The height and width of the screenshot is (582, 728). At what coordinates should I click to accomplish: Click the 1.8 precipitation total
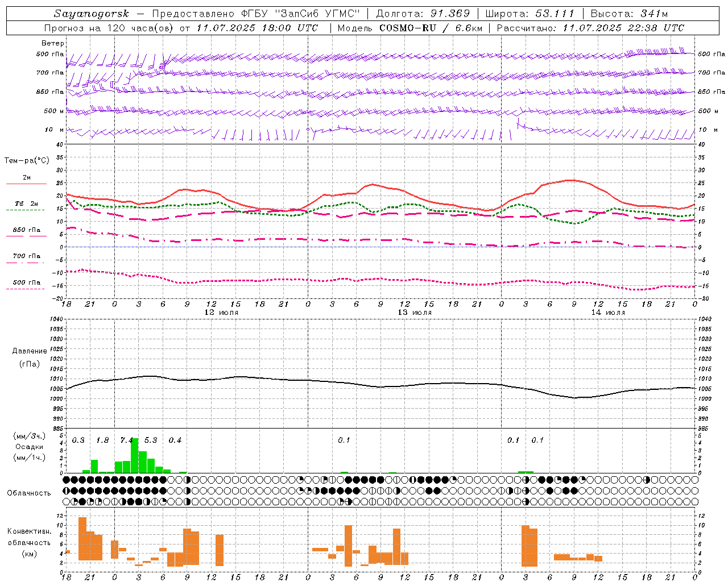(102, 440)
